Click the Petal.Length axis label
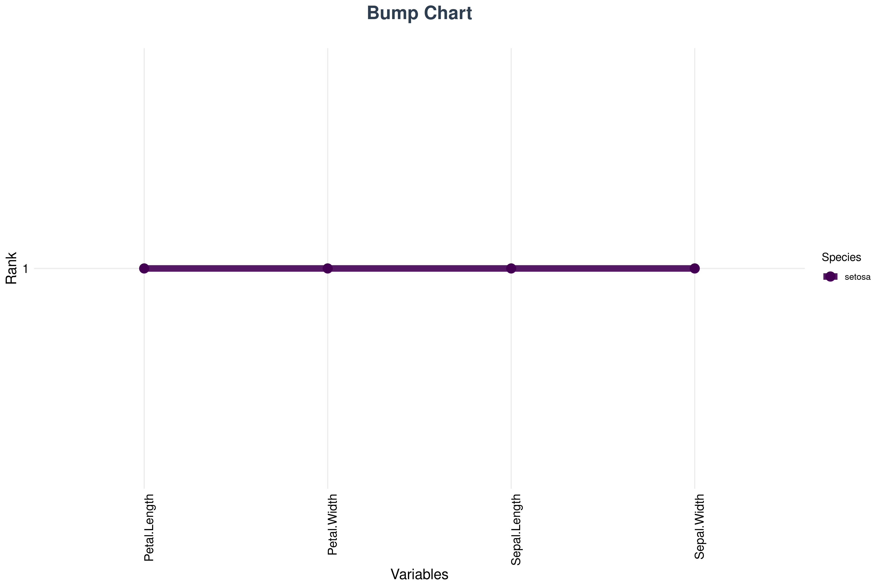The image size is (882, 588). (x=149, y=528)
